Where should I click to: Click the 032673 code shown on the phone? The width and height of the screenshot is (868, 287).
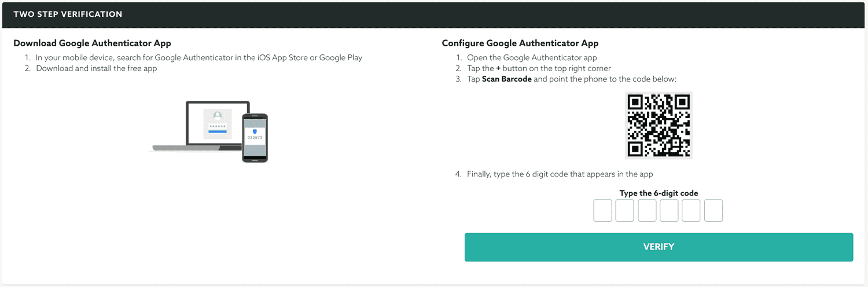[255, 138]
